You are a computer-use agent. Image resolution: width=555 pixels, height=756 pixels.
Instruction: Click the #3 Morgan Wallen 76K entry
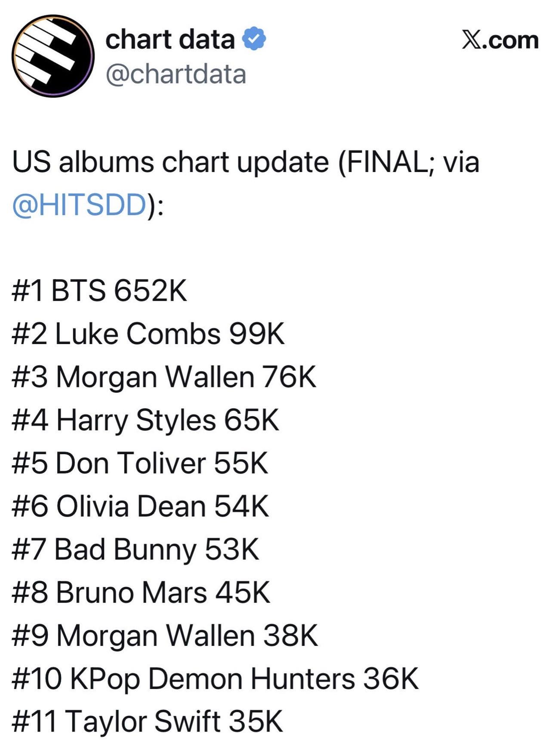164,377
